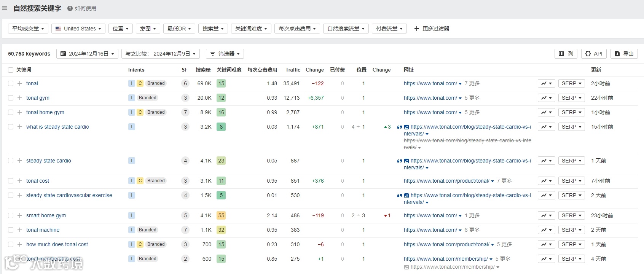Click plus icon beside 'how much does tonal cost'
The width and height of the screenshot is (644, 274).
[20, 244]
